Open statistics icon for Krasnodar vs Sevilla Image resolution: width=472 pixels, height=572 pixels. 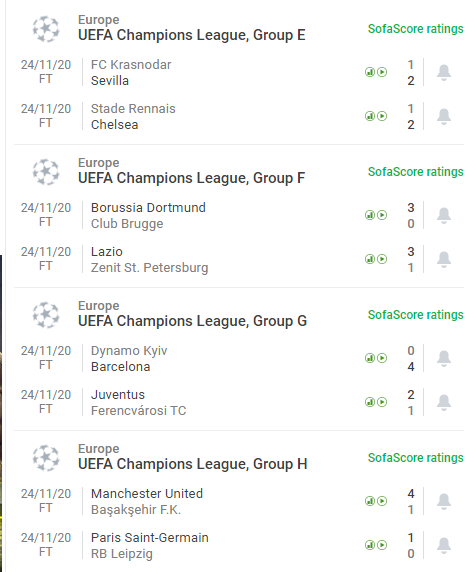point(370,72)
